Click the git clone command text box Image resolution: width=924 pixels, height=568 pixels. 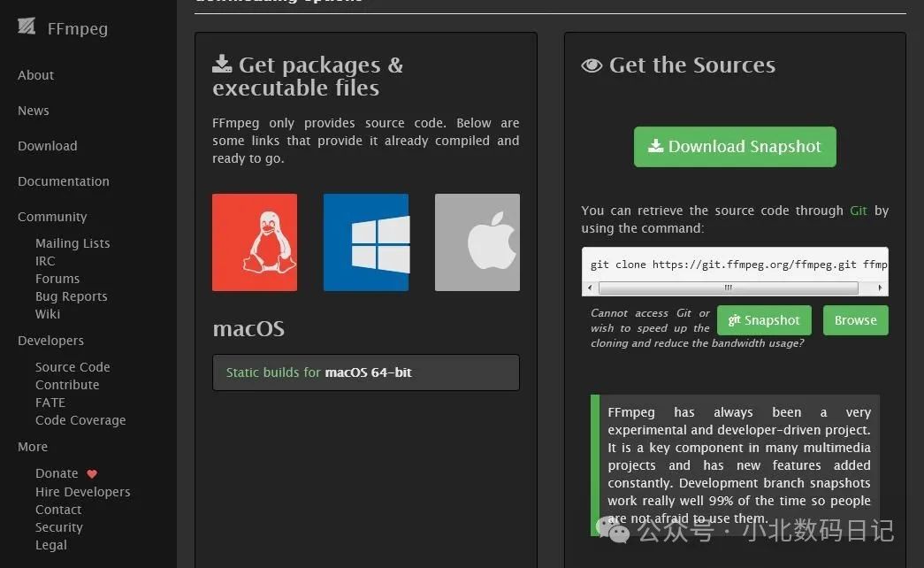click(x=734, y=264)
